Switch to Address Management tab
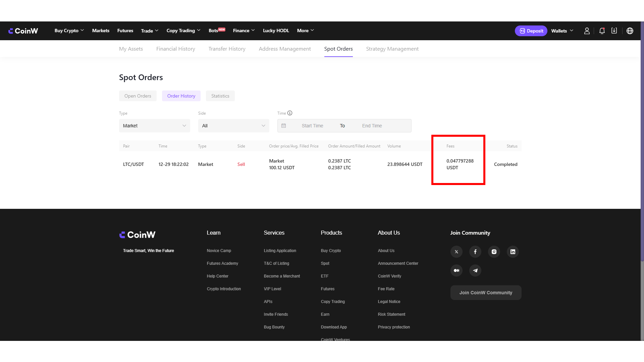This screenshot has width=644, height=362. [285, 49]
